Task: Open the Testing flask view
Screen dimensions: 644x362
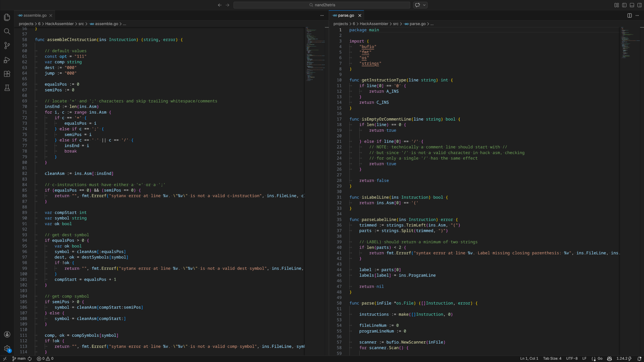Action: coord(7,88)
